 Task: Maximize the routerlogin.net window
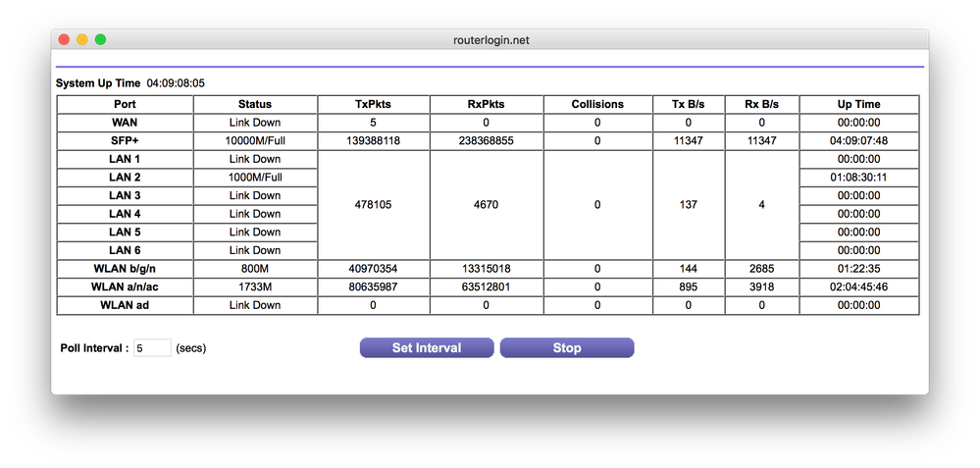pos(100,40)
